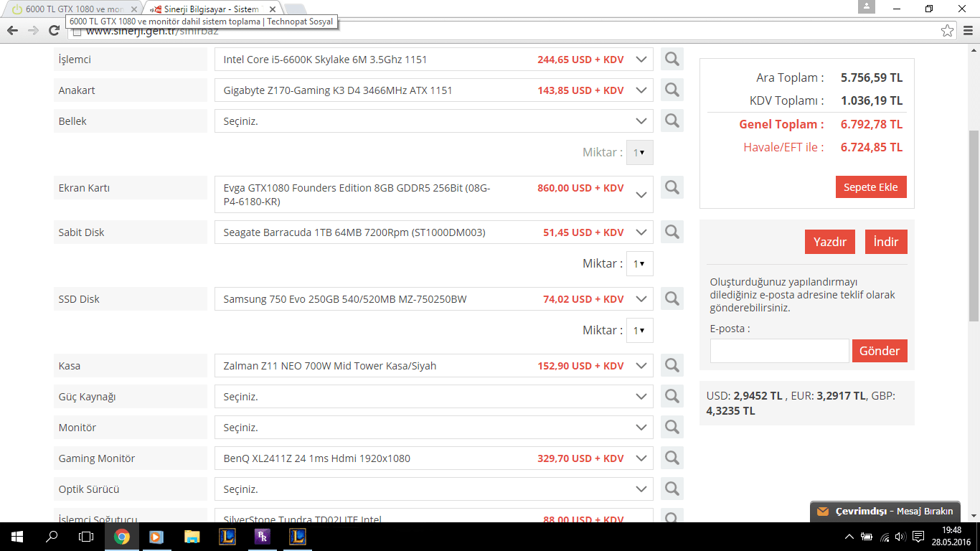
Task: Show hidden system tray icons
Action: (x=849, y=537)
